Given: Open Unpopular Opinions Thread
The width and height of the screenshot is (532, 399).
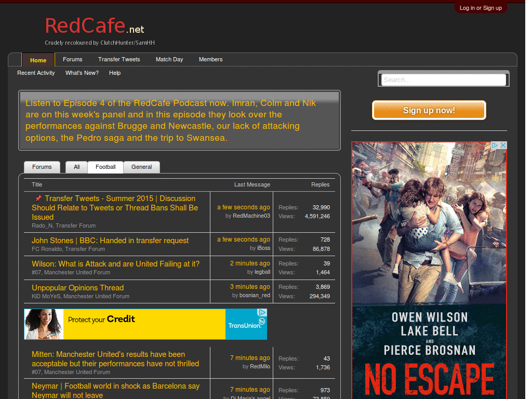Looking at the screenshot, I should (78, 288).
